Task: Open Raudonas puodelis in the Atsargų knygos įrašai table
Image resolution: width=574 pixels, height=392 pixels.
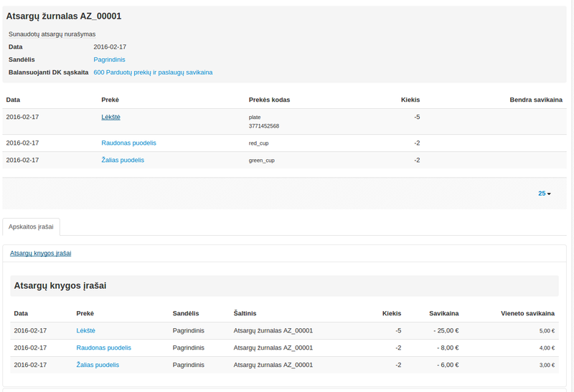Action: point(103,348)
